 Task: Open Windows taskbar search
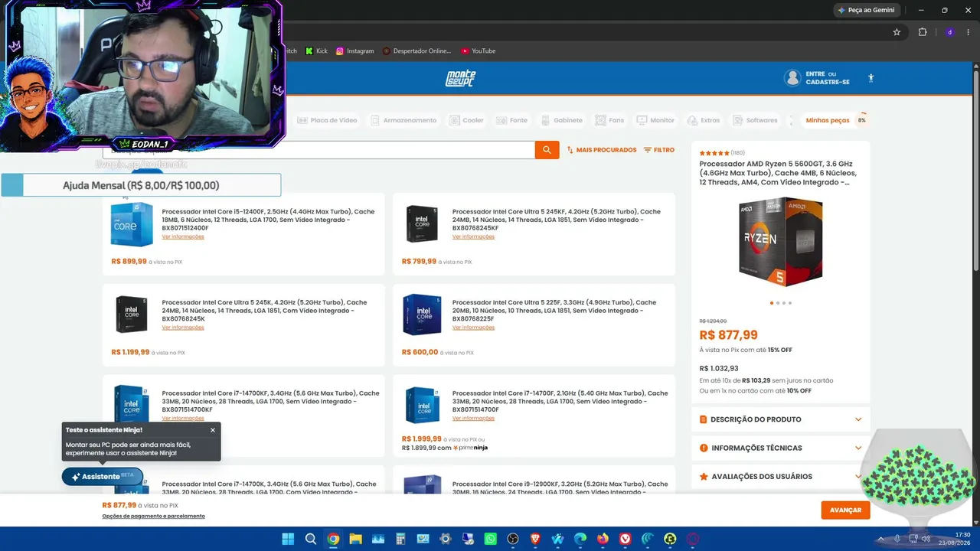(311, 539)
